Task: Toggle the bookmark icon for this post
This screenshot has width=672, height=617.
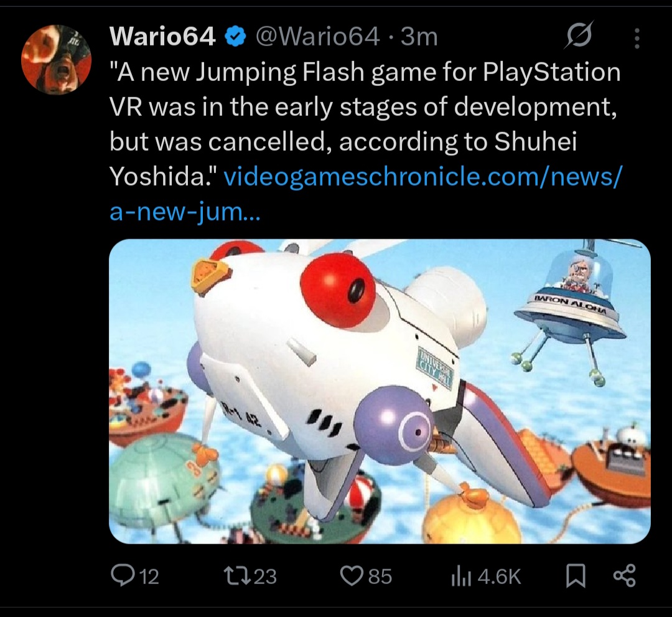Action: (x=576, y=576)
